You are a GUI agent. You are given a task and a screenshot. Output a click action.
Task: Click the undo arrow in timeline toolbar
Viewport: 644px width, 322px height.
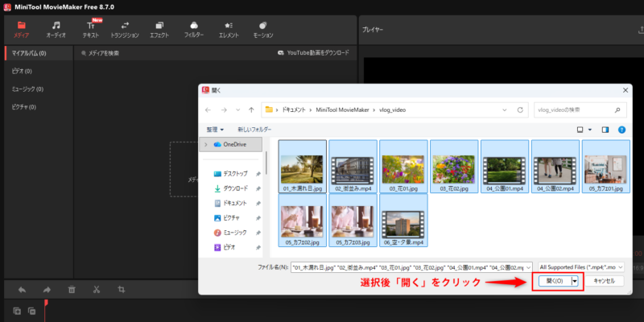(23, 290)
